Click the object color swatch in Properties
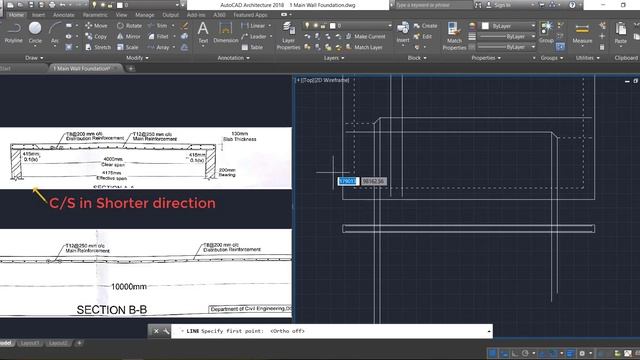 pos(485,26)
